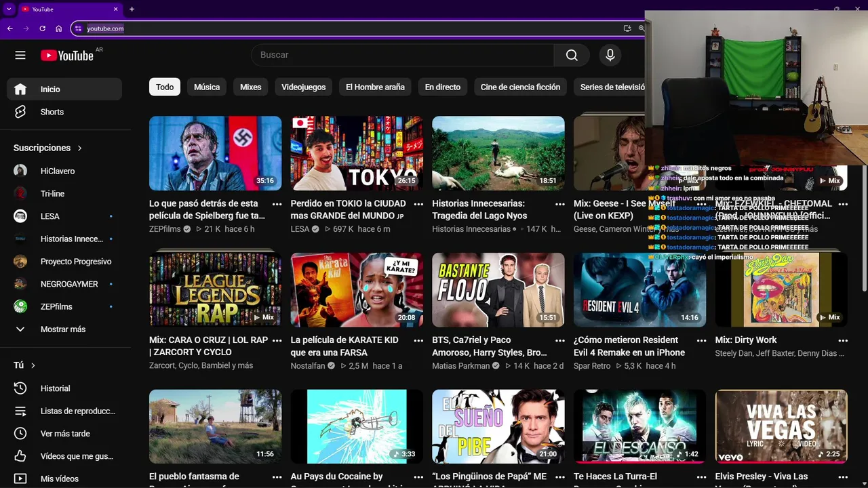Select the Mixes filter chip
Screen dimensions: 868x488
click(x=250, y=87)
